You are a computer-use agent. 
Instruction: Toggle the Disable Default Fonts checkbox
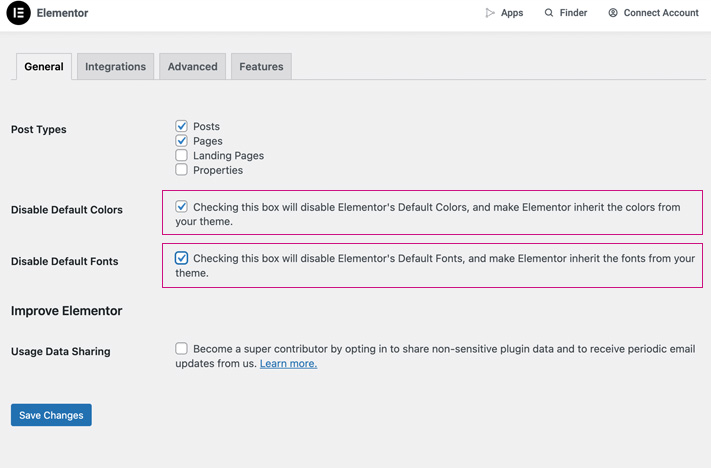(181, 258)
